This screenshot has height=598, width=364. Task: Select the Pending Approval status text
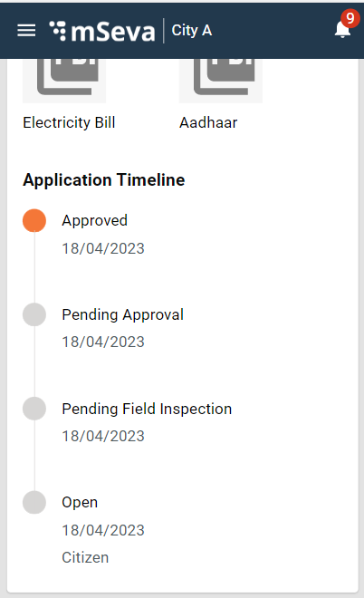pos(123,315)
